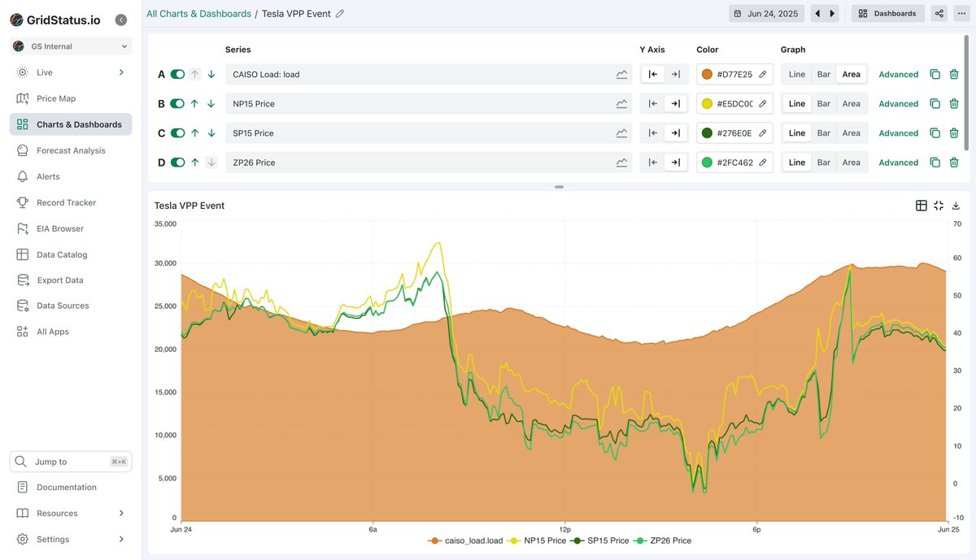Open Record Tracker page
Image resolution: width=976 pixels, height=560 pixels.
pyautogui.click(x=71, y=202)
